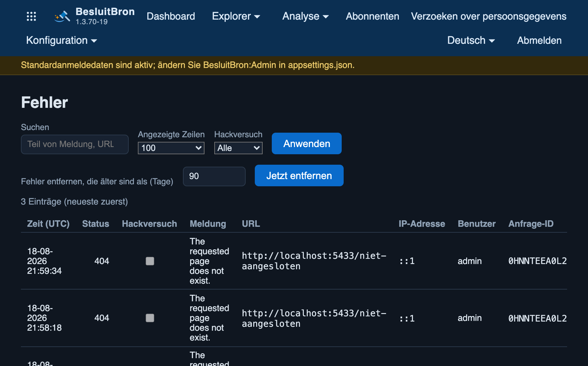588x366 pixels.
Task: Expand the Analyse menu
Action: tap(305, 16)
